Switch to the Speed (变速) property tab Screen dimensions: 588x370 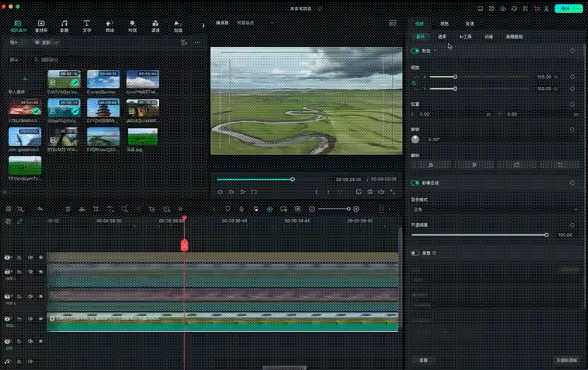pyautogui.click(x=470, y=23)
